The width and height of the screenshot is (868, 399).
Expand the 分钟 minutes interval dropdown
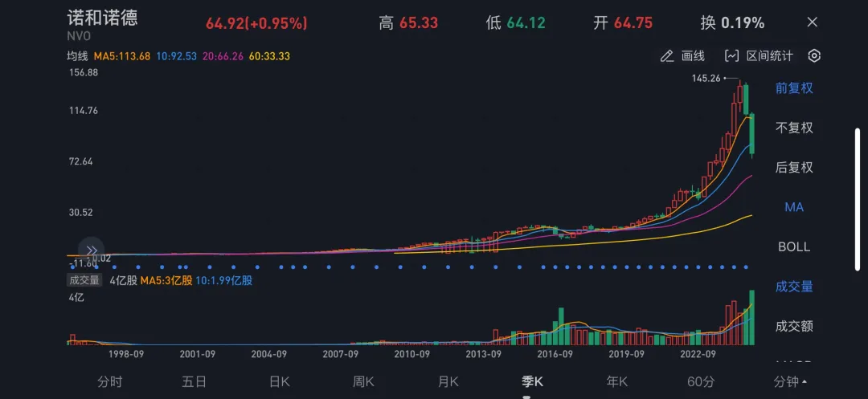(x=789, y=381)
